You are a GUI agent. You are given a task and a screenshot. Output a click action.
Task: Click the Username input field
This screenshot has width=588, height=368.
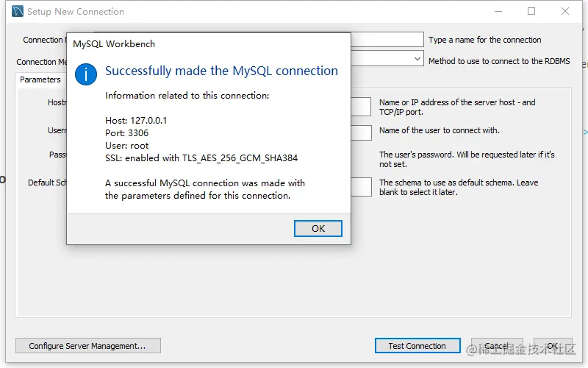(361, 132)
